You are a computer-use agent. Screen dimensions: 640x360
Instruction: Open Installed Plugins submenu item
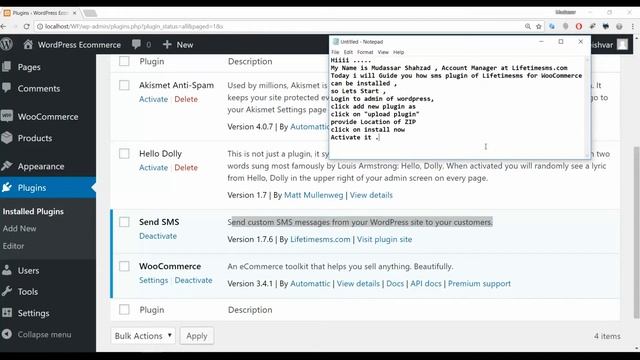click(33, 211)
